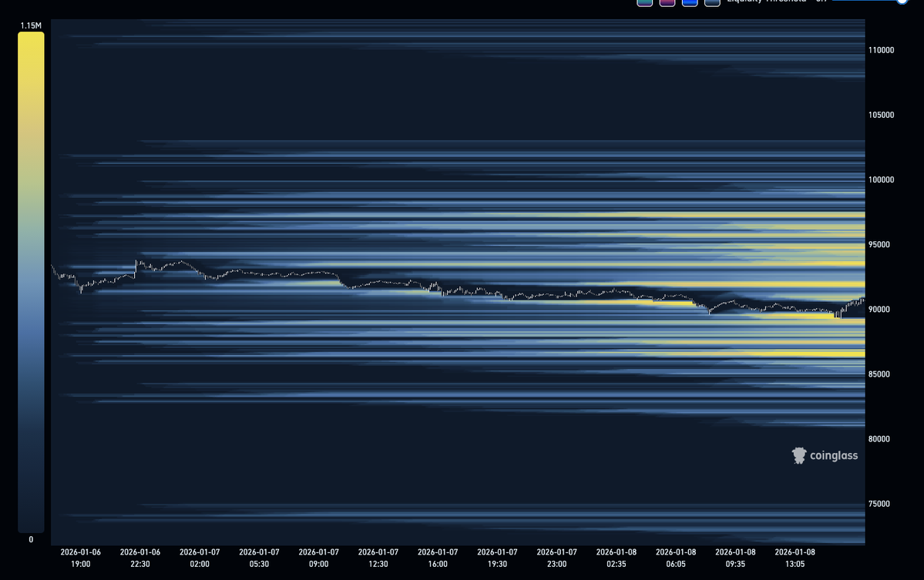Click the 100000 price axis label

tap(881, 179)
